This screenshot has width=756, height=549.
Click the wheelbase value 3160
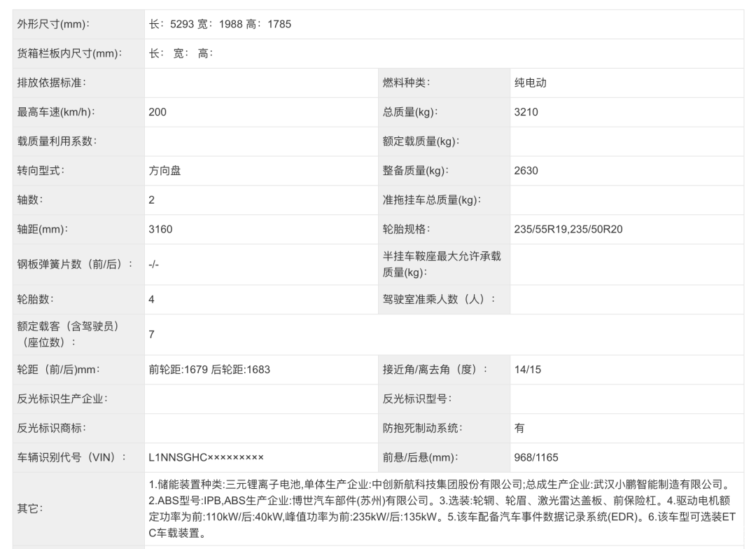coord(160,229)
